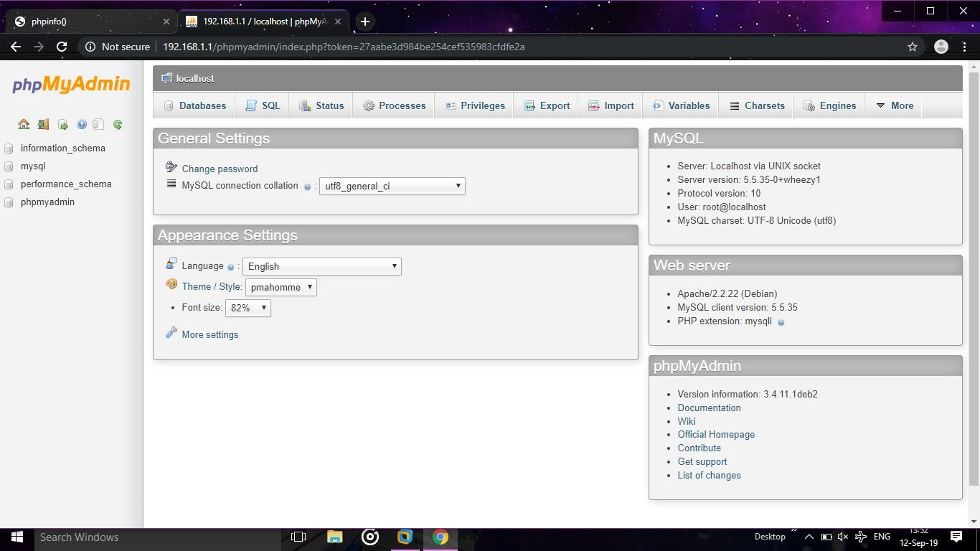
Task: Open the MySQL connection collation dropdown
Action: pyautogui.click(x=392, y=186)
